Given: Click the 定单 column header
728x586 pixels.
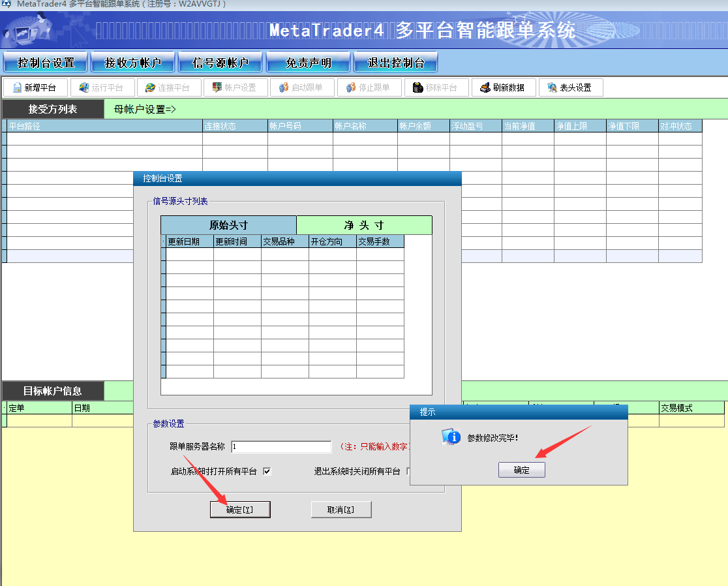Looking at the screenshot, I should point(39,408).
